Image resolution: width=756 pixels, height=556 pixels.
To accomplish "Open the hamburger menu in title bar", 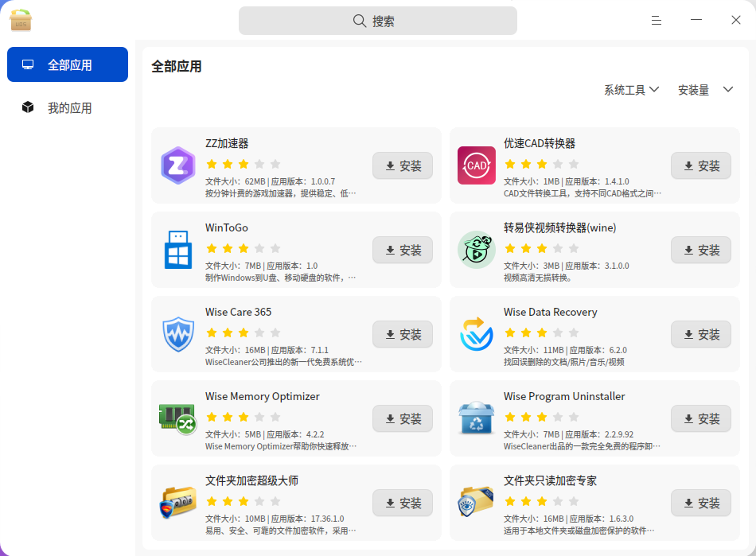I will [657, 20].
